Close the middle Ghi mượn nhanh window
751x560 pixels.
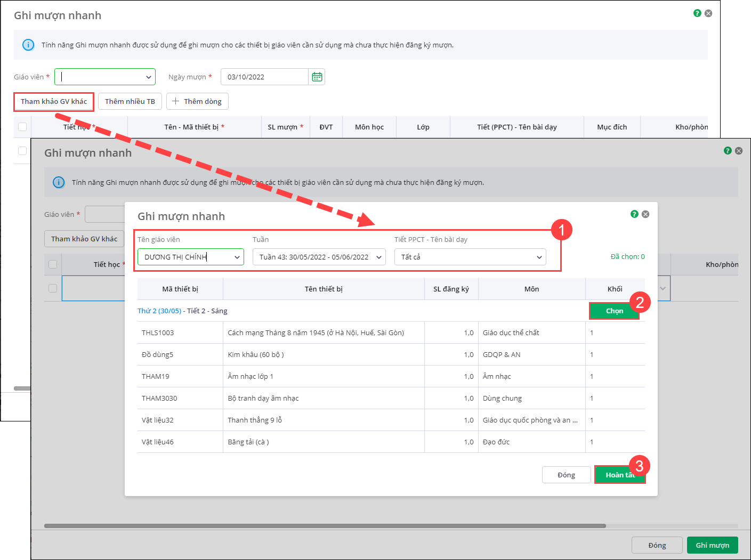click(739, 151)
